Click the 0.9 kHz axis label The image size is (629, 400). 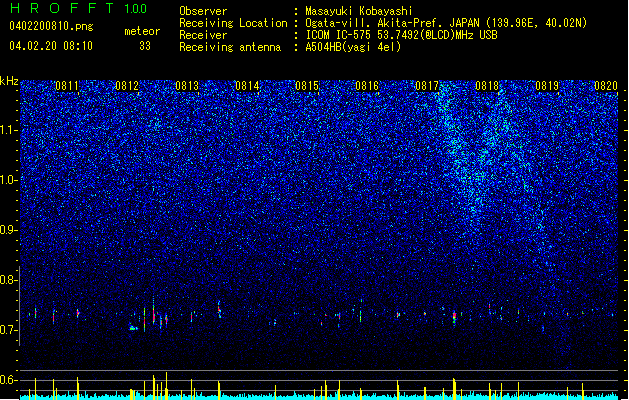click(9, 230)
